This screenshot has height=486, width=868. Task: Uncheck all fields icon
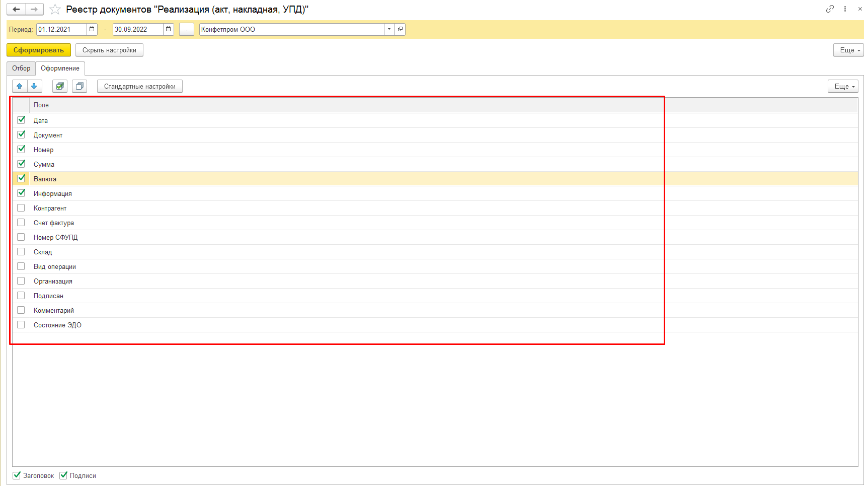click(x=80, y=86)
